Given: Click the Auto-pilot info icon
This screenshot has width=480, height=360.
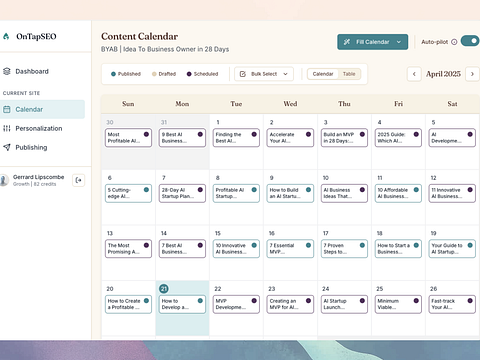Looking at the screenshot, I should (x=454, y=42).
